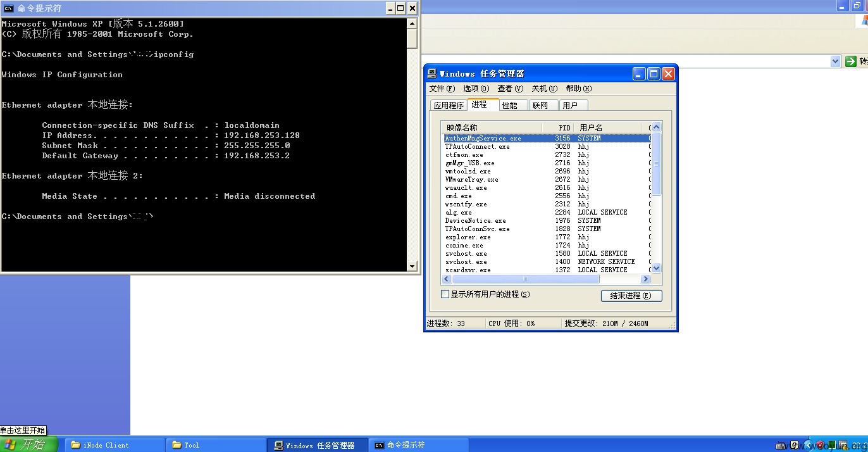Select 命令提示符 taskbar button
This screenshot has height=452, width=868.
[x=418, y=445]
